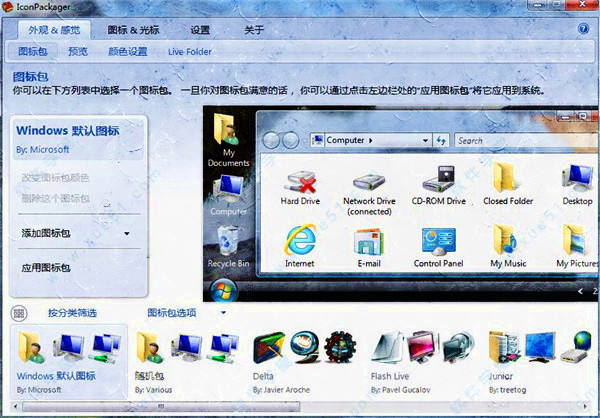Click By: Microsoft text in left panel
600x418 pixels.
[x=42, y=150]
